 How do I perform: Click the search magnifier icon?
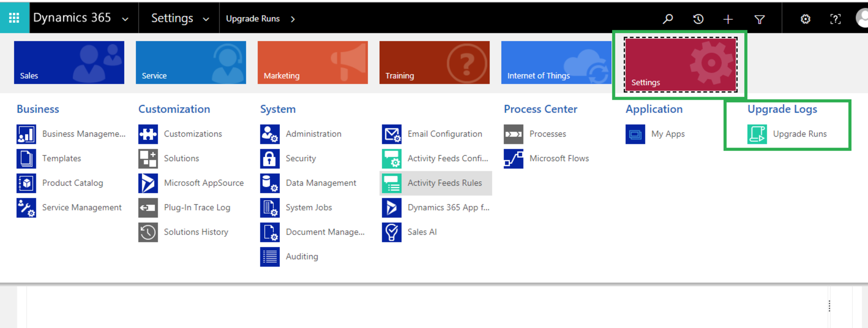[667, 19]
